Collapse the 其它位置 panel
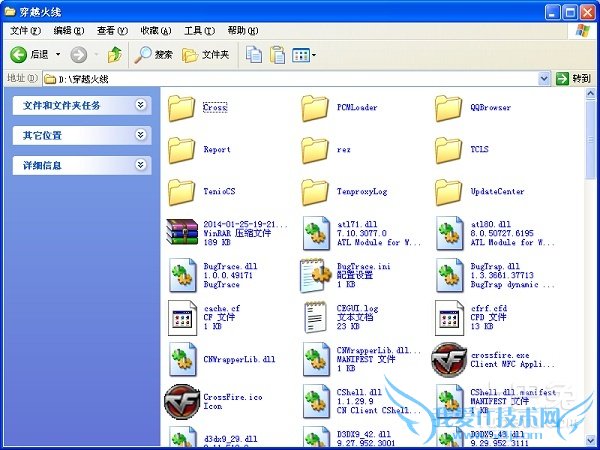This screenshot has height=450, width=600. [141, 135]
